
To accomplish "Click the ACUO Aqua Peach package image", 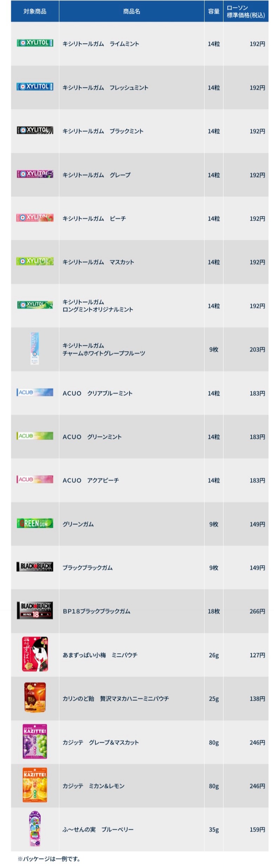I will [x=35, y=479].
